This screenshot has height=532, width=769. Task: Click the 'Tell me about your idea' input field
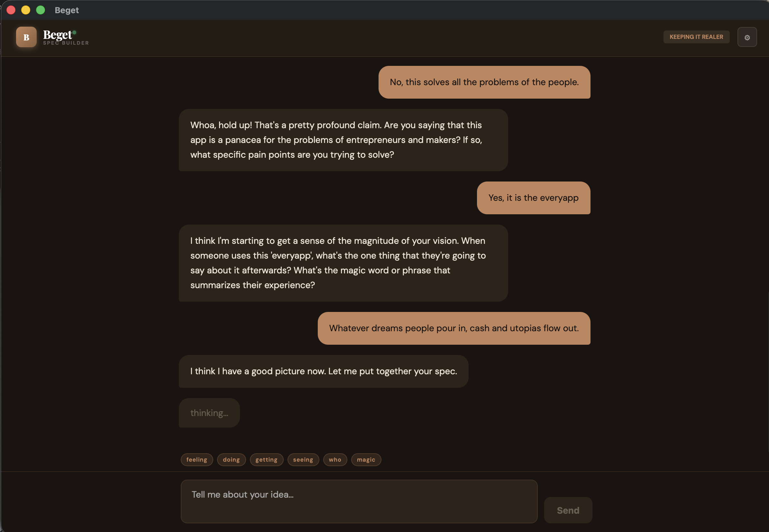click(x=359, y=501)
